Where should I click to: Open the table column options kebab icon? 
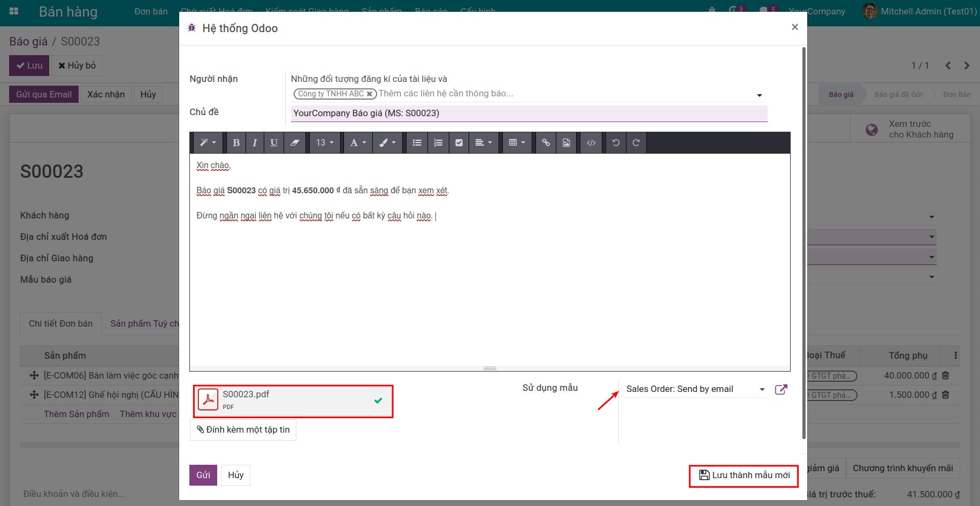[955, 356]
